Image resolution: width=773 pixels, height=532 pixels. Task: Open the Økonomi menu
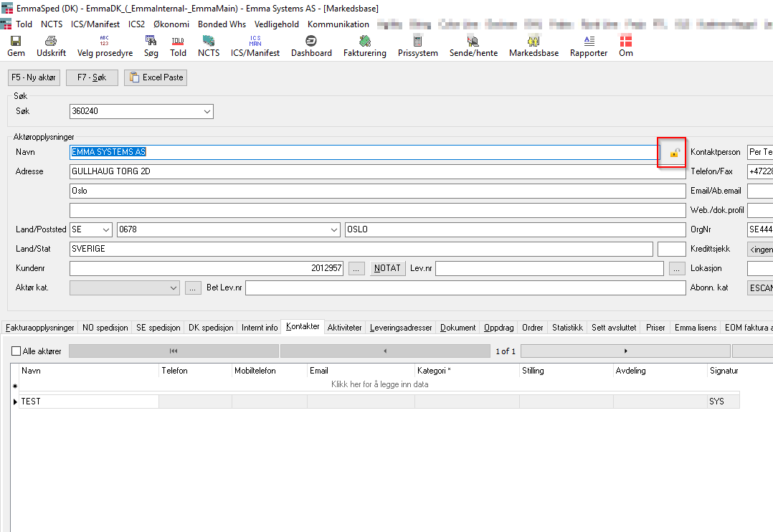pos(171,24)
